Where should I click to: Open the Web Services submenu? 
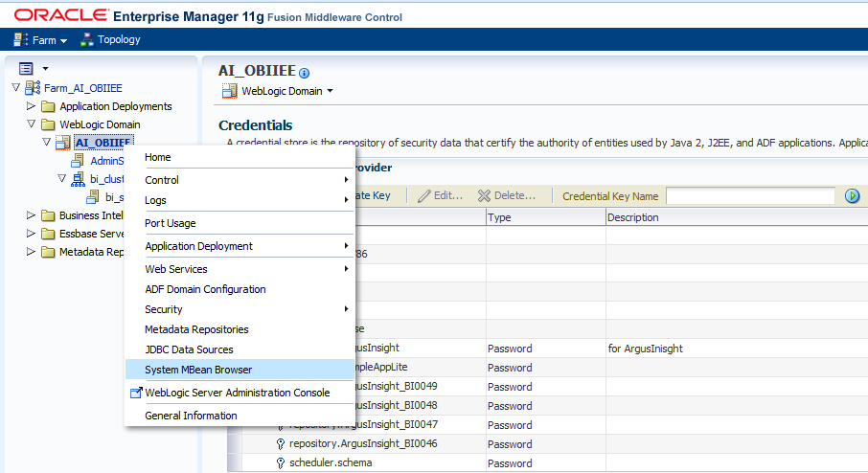(240, 269)
